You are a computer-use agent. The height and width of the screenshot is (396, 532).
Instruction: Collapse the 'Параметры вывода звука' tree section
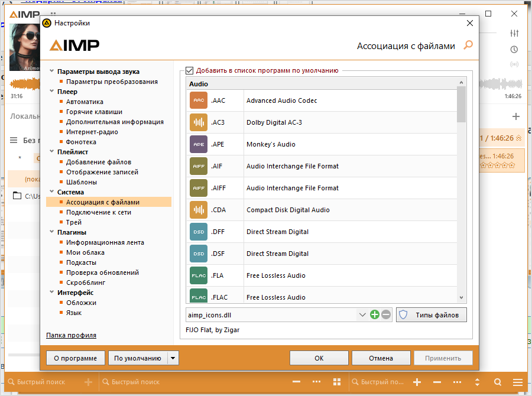point(52,71)
